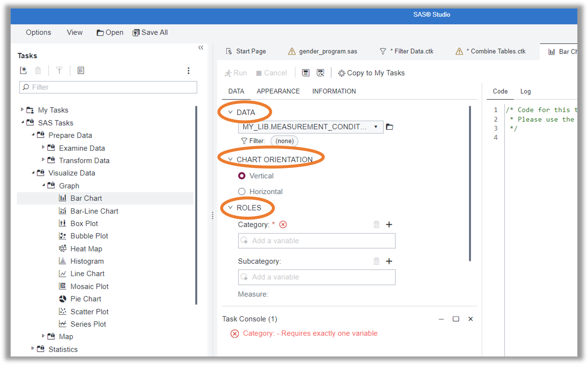
Task: Browse for a table using the folder icon
Action: point(389,127)
